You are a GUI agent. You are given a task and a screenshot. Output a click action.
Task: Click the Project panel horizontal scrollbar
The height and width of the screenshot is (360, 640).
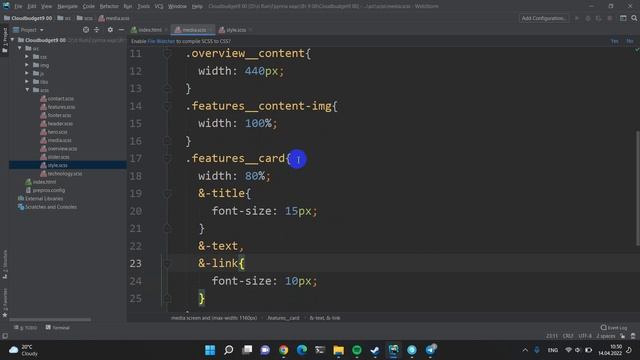click(50, 319)
